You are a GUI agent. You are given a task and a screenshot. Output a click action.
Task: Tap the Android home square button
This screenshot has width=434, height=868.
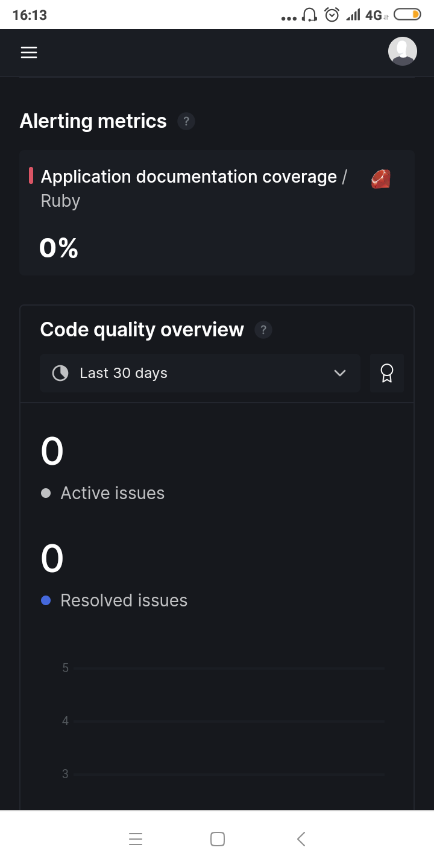point(218,838)
